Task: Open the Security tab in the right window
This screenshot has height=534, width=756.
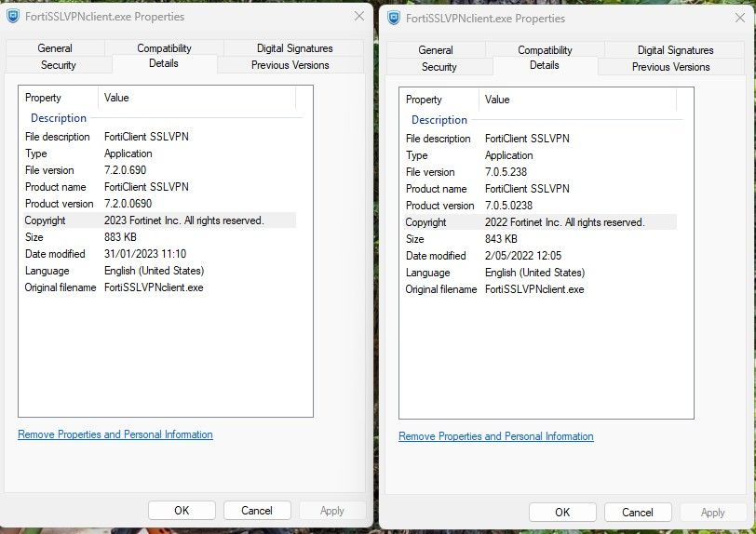Action: pyautogui.click(x=439, y=67)
